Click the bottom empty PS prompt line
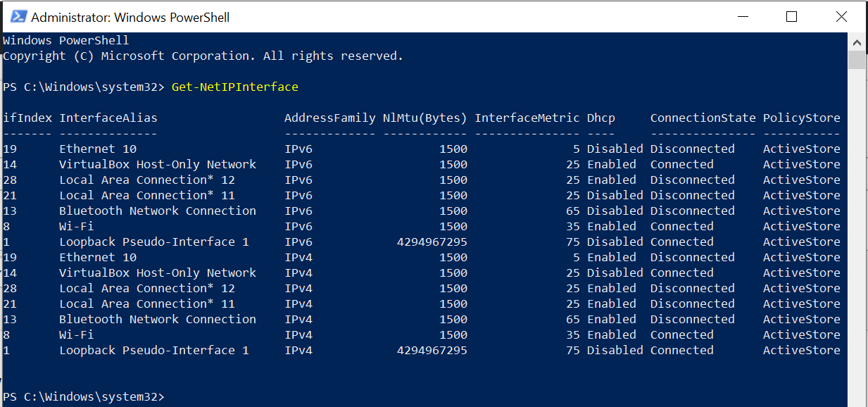This screenshot has width=868, height=407. [x=83, y=397]
